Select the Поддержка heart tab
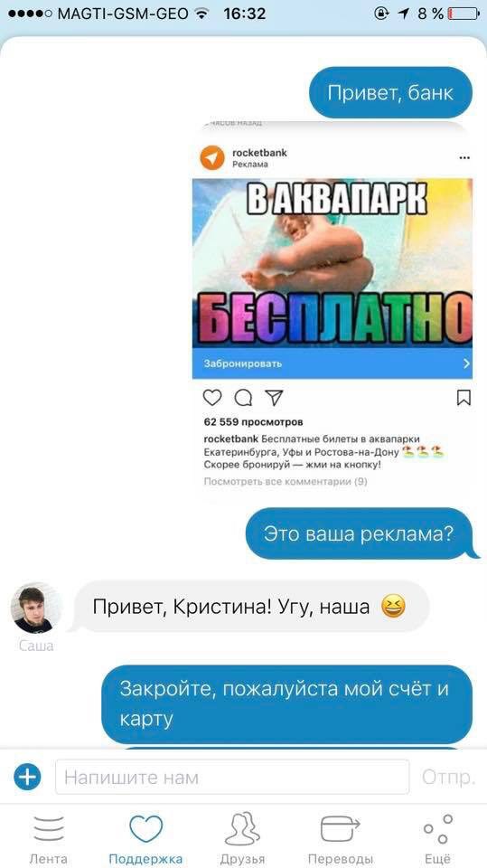Image resolution: width=487 pixels, height=868 pixels. point(145,838)
